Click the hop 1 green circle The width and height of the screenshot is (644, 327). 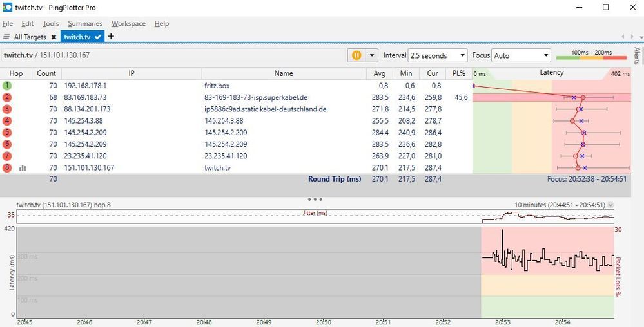7,86
